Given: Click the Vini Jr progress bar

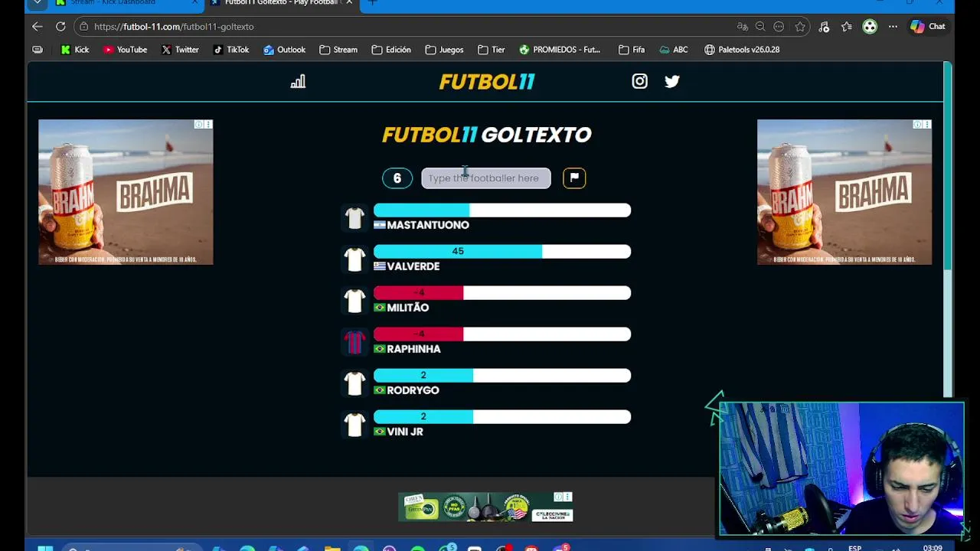Looking at the screenshot, I should click(x=502, y=417).
